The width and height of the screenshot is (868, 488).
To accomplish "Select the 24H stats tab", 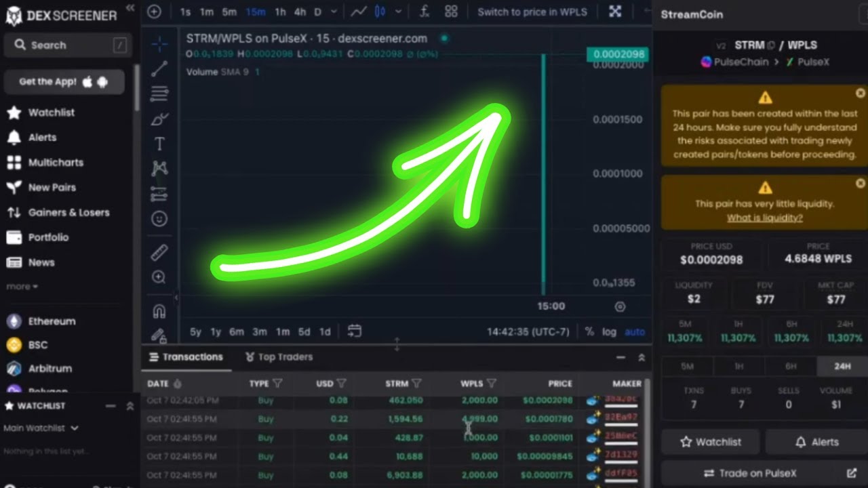I will pos(842,366).
